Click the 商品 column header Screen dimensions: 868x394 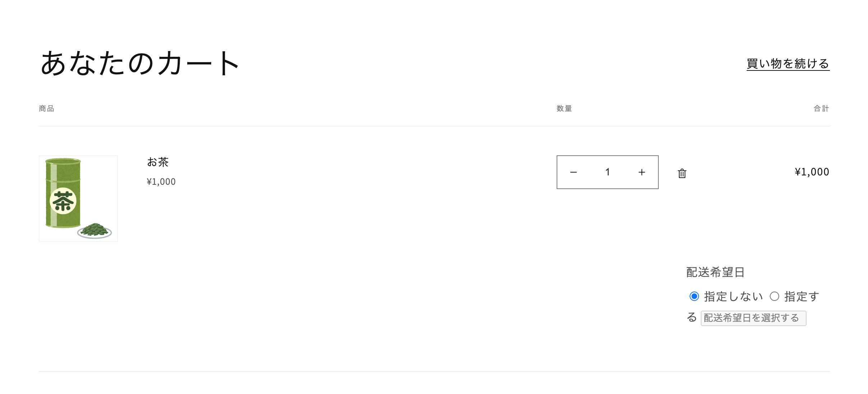click(x=46, y=109)
